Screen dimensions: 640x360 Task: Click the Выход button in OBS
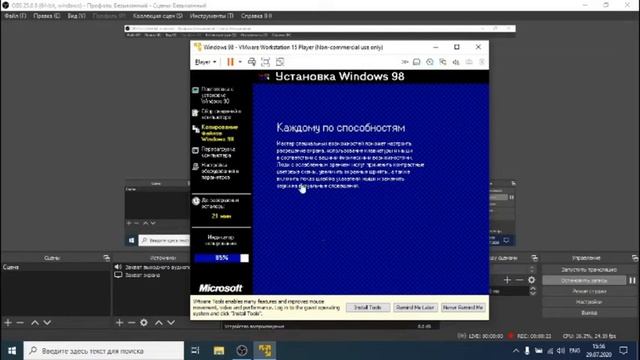click(x=589, y=313)
